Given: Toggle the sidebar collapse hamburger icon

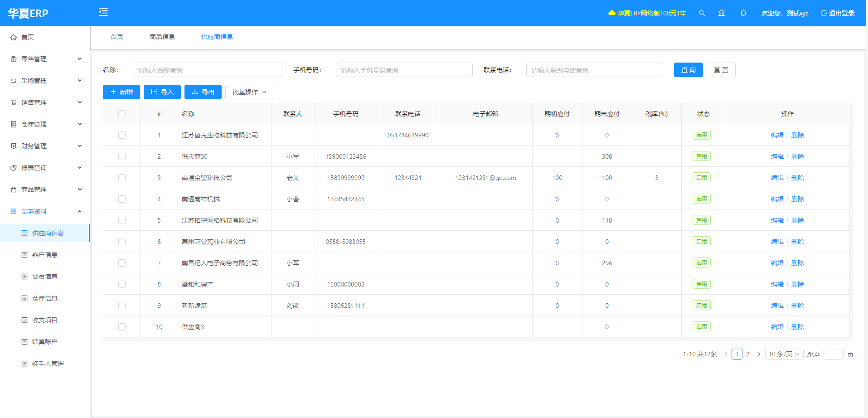Looking at the screenshot, I should tap(103, 12).
